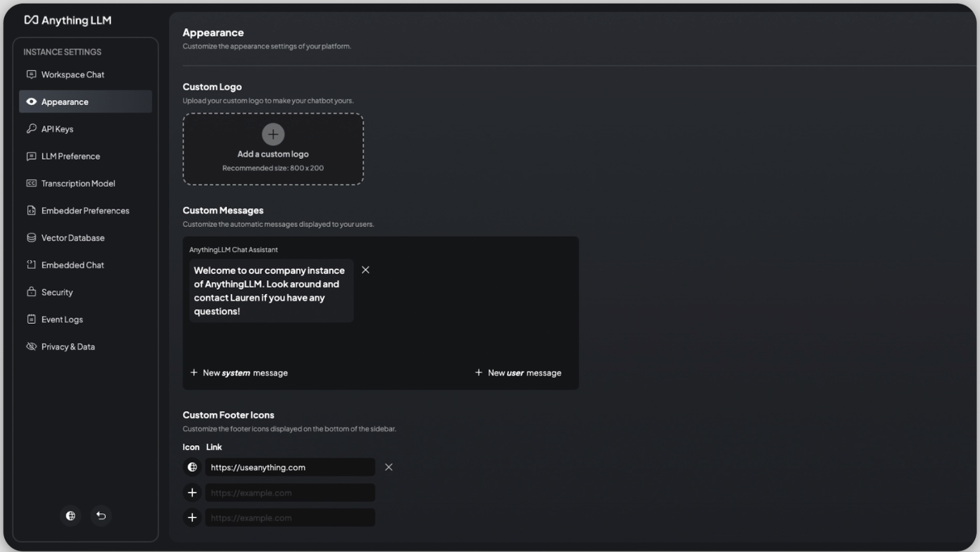Screen dimensions: 980x552
Task: Click the Vector Database stack icon
Action: tap(31, 238)
